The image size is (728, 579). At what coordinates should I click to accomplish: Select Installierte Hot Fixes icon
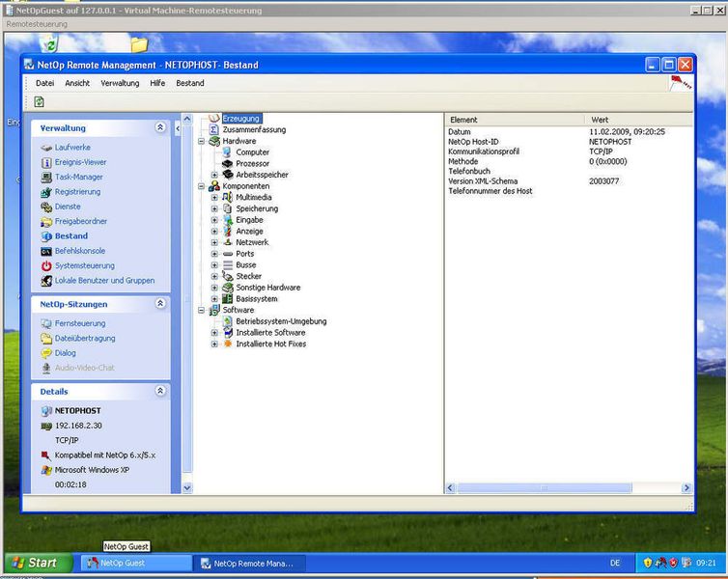point(228,344)
